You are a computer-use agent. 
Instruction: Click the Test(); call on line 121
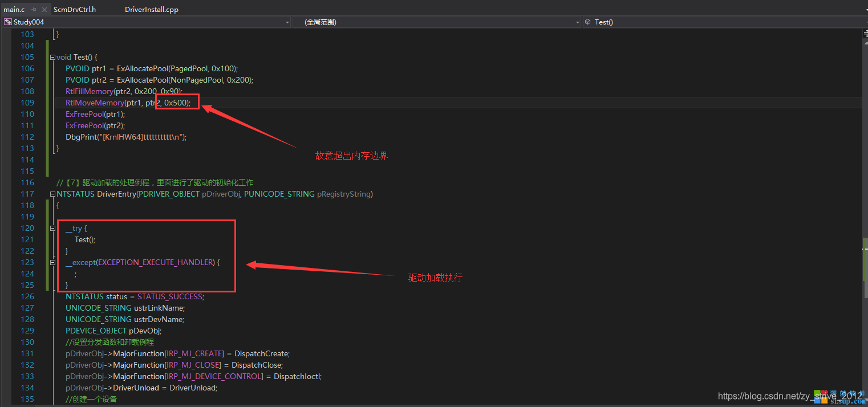(85, 239)
